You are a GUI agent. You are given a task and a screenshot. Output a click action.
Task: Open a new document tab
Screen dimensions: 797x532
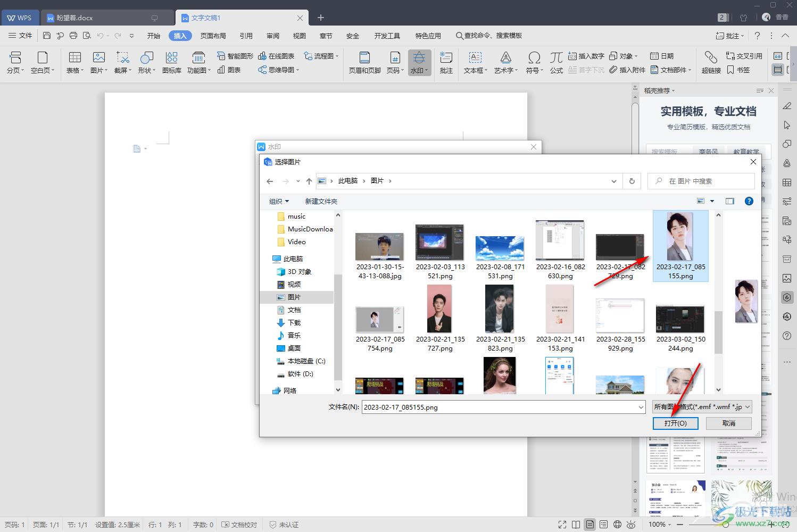click(320, 18)
